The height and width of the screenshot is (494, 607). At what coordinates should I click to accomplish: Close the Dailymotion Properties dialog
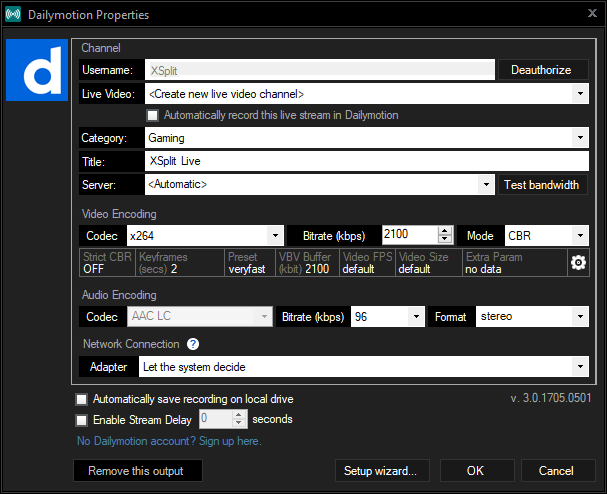coord(592,13)
